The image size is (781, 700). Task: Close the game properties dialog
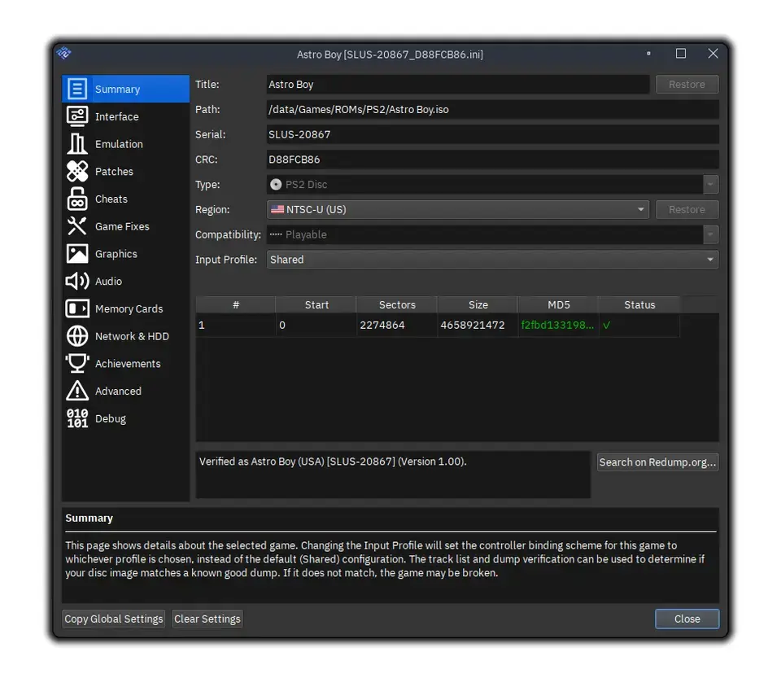(687, 619)
